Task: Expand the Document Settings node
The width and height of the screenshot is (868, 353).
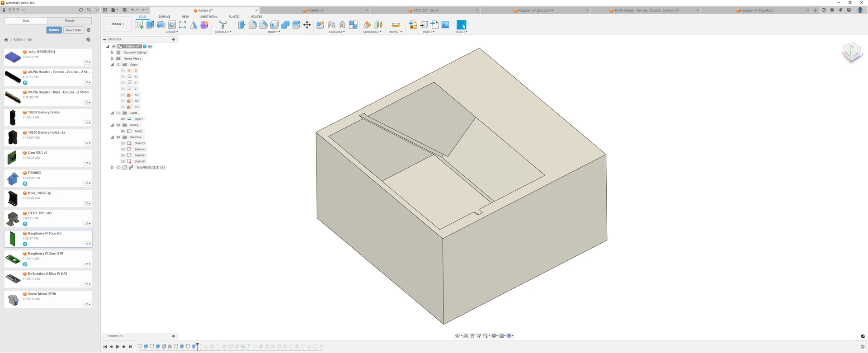Action: [112, 52]
